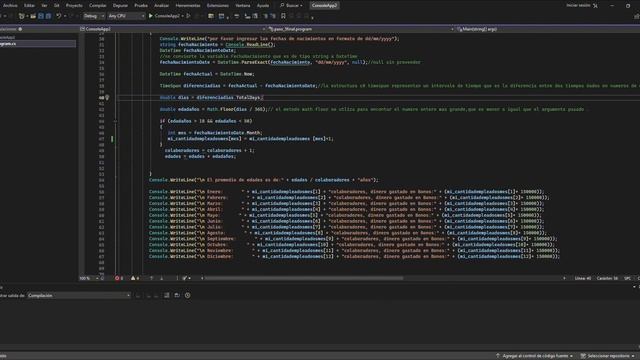Open the Ventana menu

pos(243,6)
